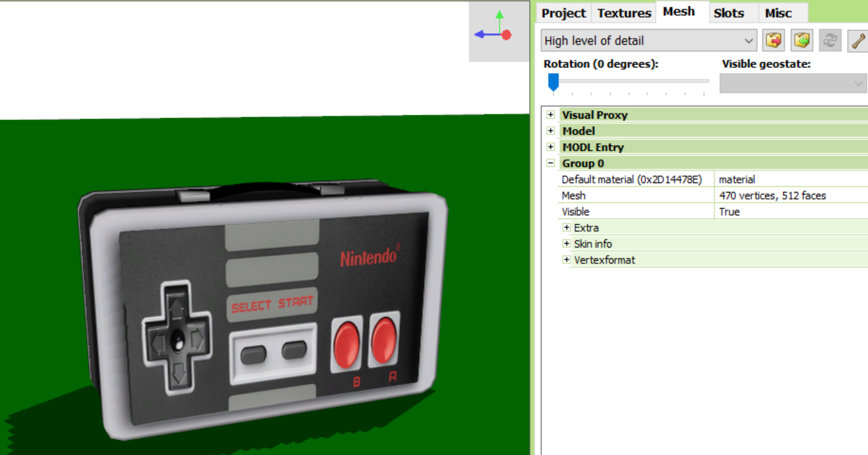868x455 pixels.
Task: Open the Textures tab
Action: click(624, 13)
